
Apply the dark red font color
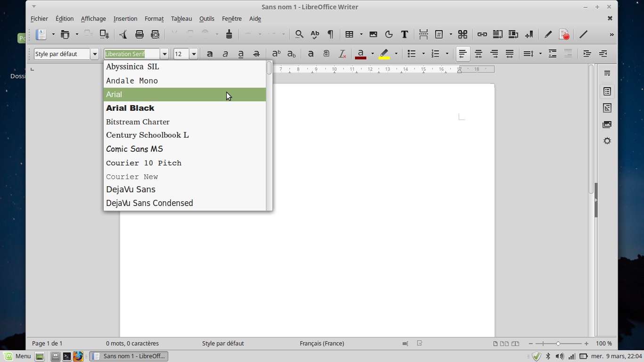361,54
